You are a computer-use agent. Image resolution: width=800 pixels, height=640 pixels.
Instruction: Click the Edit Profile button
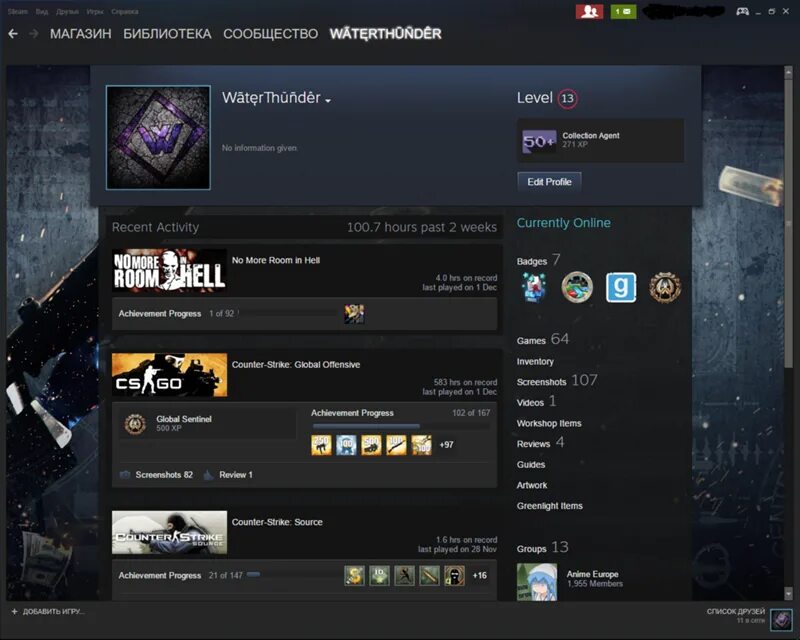549,182
